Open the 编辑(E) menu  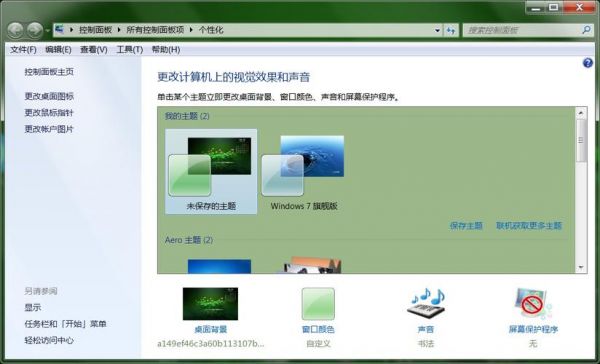tap(58, 50)
